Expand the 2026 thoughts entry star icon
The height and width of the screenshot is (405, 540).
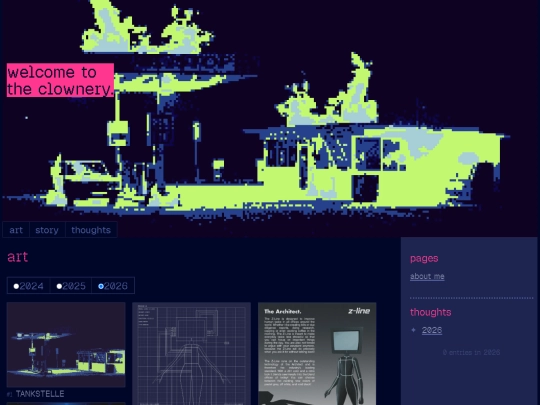(x=414, y=330)
